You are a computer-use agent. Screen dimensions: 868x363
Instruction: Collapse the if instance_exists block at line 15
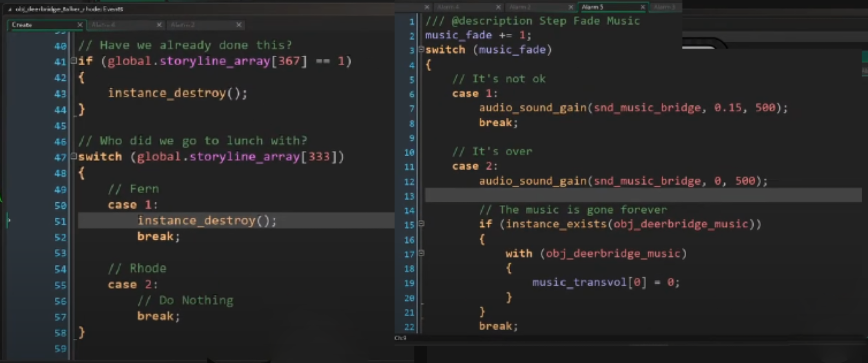pos(421,224)
